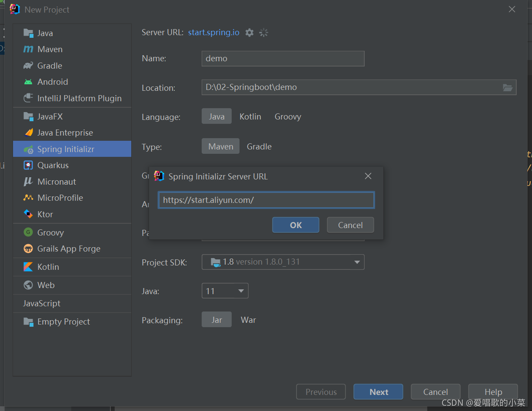532x411 pixels.
Task: Click the server URL text field
Action: pos(266,200)
